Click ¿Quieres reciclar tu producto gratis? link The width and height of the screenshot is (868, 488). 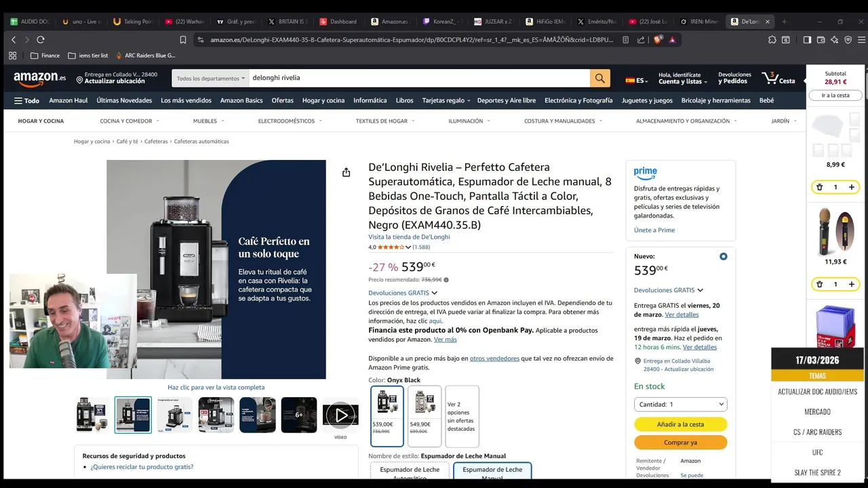coord(142,467)
